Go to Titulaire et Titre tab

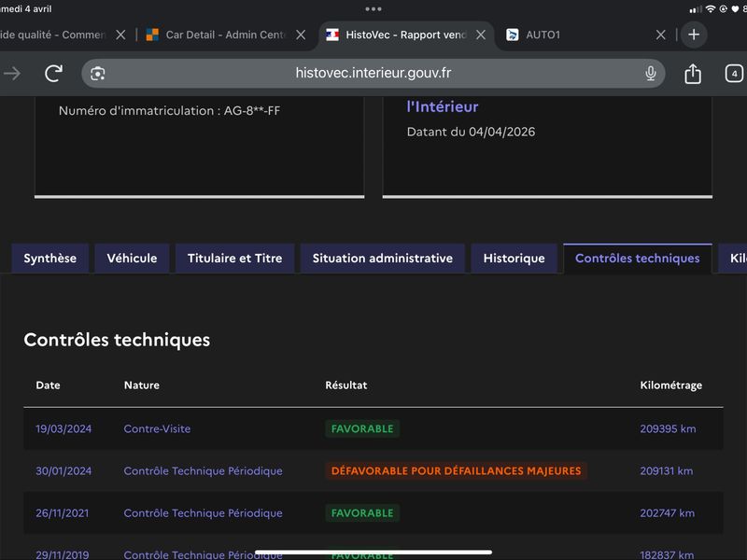[234, 259]
